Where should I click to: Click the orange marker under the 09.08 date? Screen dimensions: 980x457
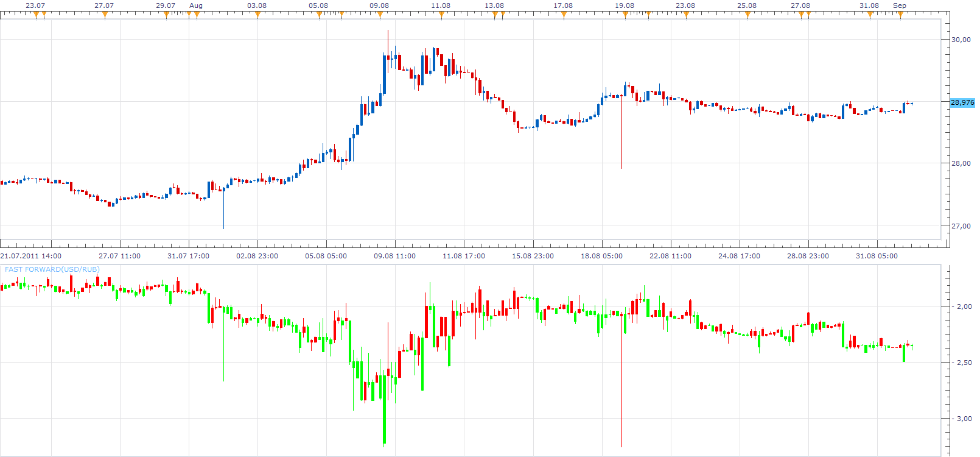380,15
